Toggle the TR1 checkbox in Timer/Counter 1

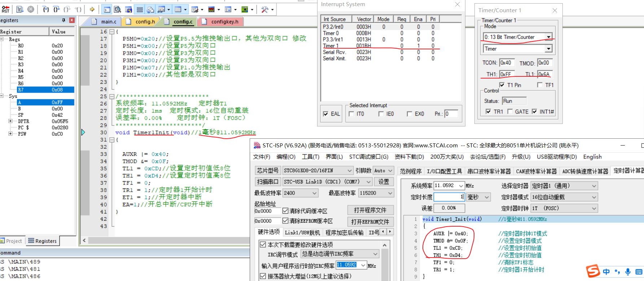[488, 112]
